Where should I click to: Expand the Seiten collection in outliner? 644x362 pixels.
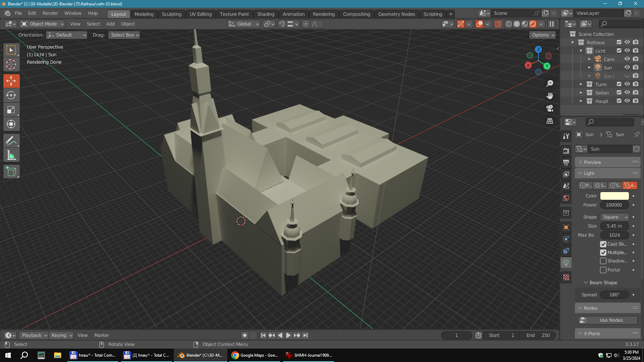pyautogui.click(x=581, y=93)
